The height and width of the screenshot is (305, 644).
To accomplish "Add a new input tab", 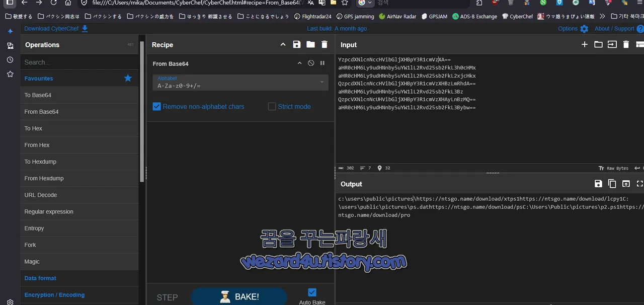I will pos(585,45).
